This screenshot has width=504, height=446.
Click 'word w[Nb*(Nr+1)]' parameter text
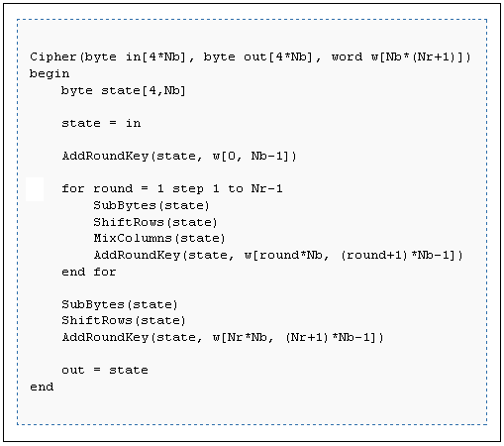pos(401,56)
